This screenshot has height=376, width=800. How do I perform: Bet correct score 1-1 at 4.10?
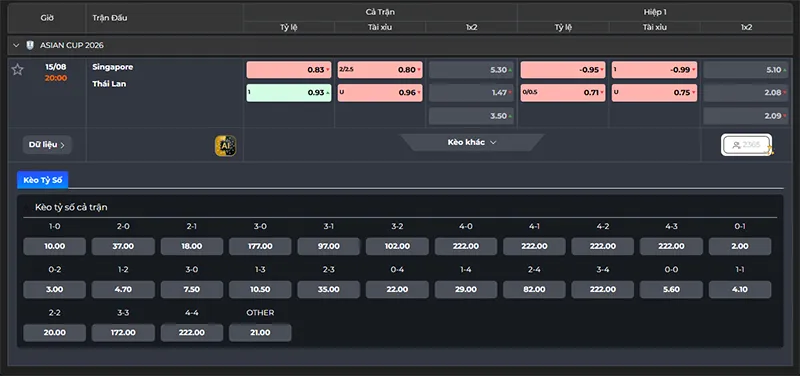tap(740, 290)
